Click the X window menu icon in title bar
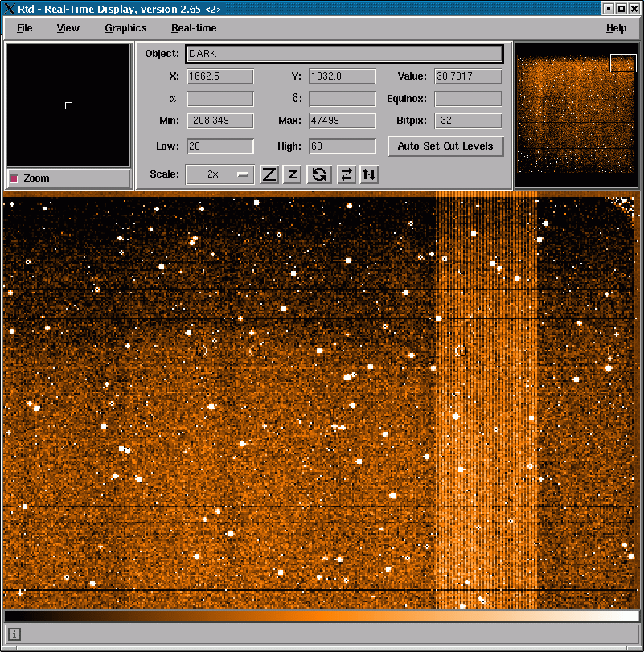Viewport: 644px width, 652px height. pos(10,9)
